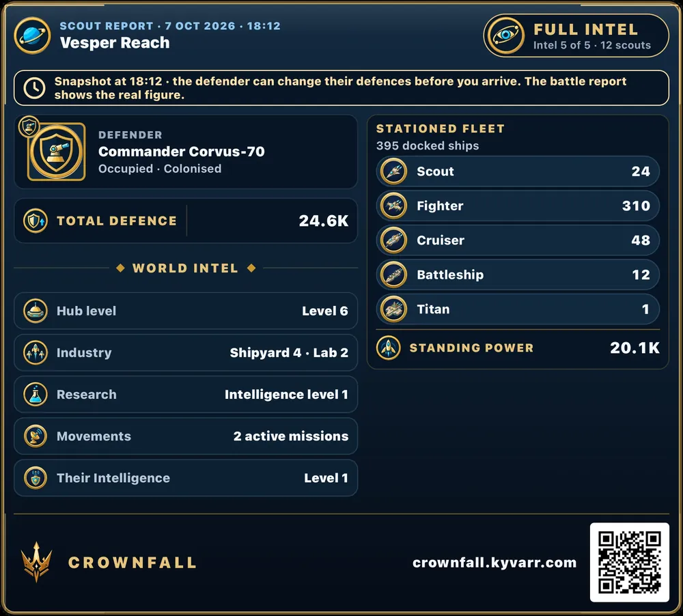Click the planet icon beside Vesper Reach
This screenshot has width=683, height=616.
[x=32, y=36]
